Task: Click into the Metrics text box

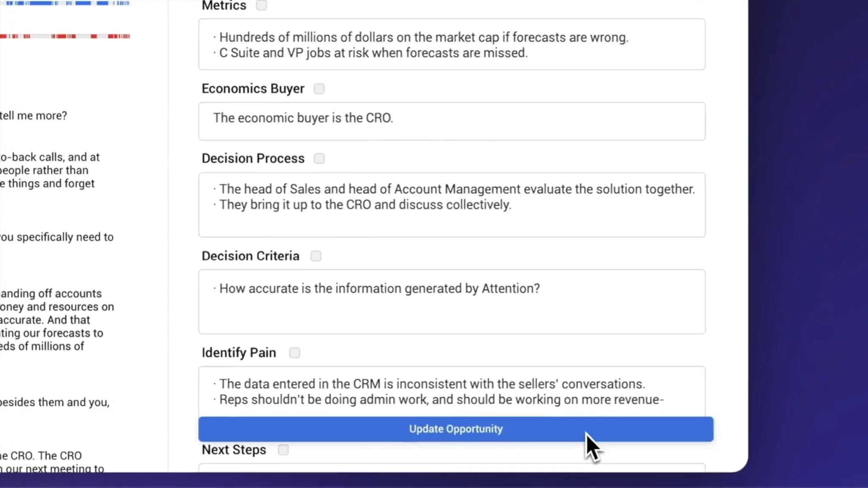Action: [452, 44]
